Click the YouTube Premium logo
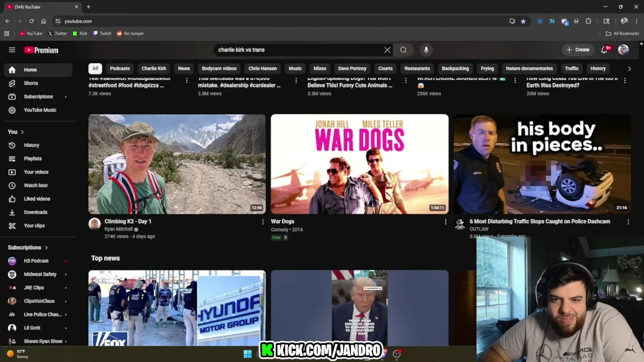The width and height of the screenshot is (644, 362). tap(41, 50)
